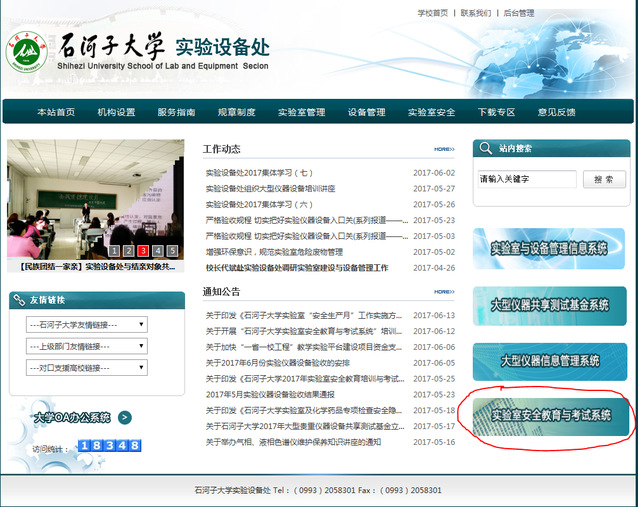
Task: Click the 学校首页 top link
Action: 433,13
